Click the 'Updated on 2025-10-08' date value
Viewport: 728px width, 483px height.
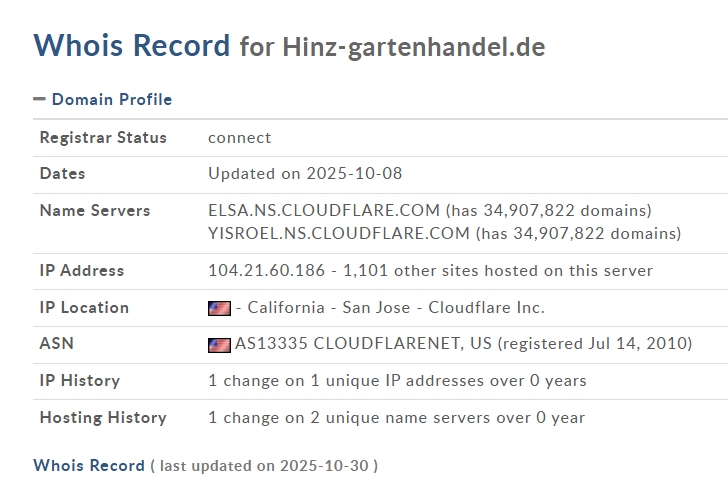(x=305, y=173)
